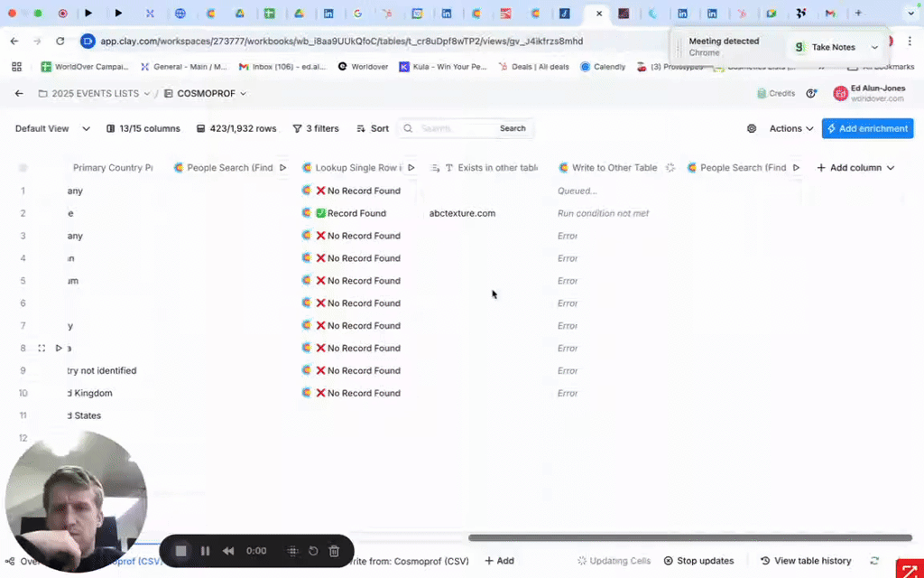Run row 8 with the play icon
The image size is (924, 578).
[x=59, y=349]
